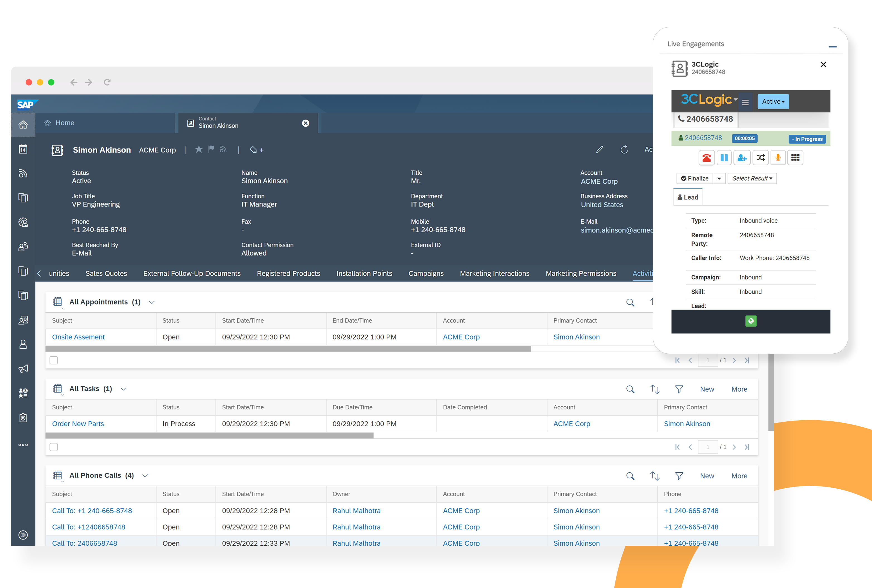Click the mute microphone icon
Image resolution: width=872 pixels, height=588 pixels.
[x=778, y=158]
